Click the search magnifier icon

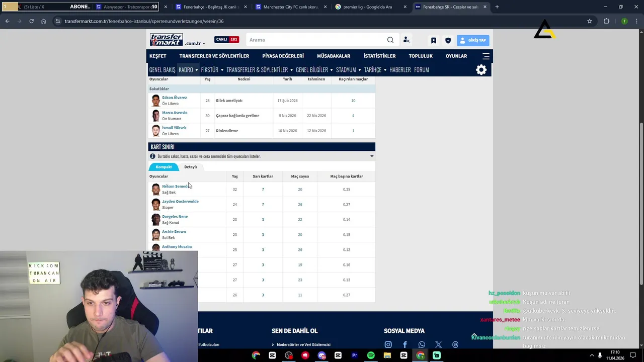coord(390,40)
